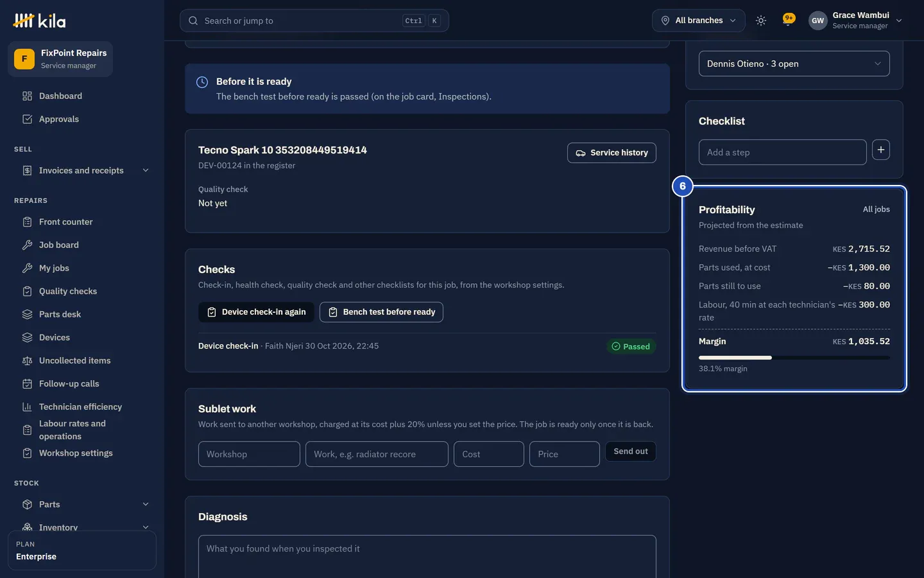Click the sublet Work description field
This screenshot has width=924, height=578.
[x=377, y=454]
